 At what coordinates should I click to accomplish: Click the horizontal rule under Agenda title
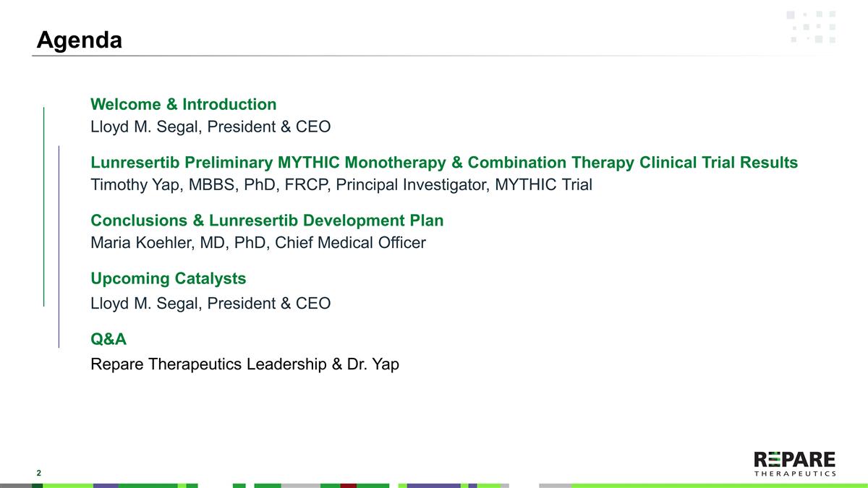(x=434, y=56)
